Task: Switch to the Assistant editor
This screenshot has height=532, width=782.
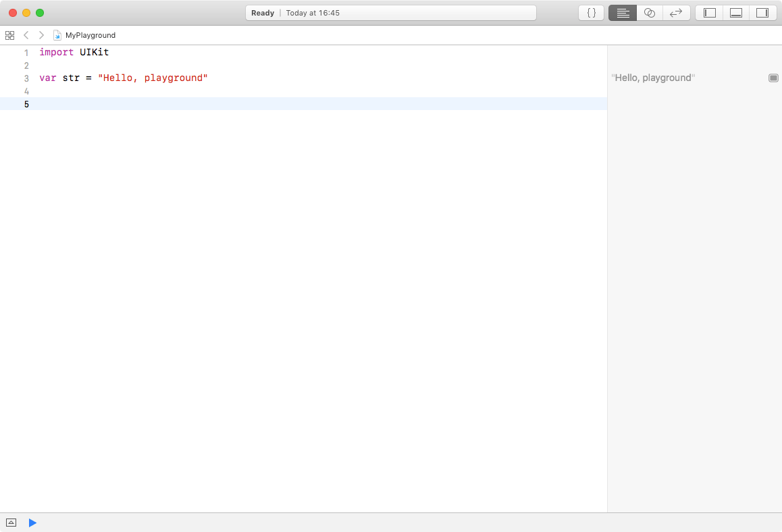Action: [x=649, y=12]
